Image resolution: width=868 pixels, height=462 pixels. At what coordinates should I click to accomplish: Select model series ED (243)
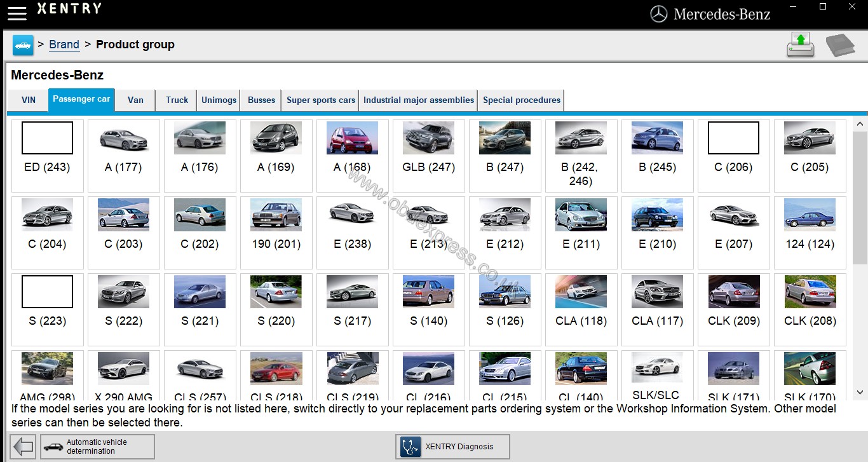48,156
